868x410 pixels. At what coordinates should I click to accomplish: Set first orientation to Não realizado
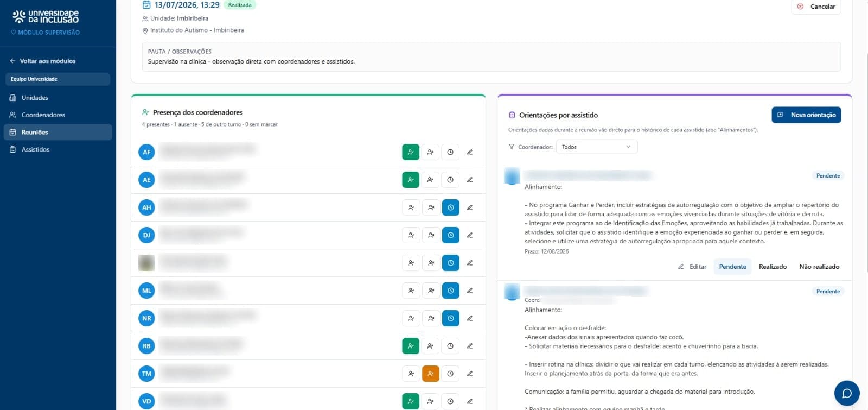[819, 267]
